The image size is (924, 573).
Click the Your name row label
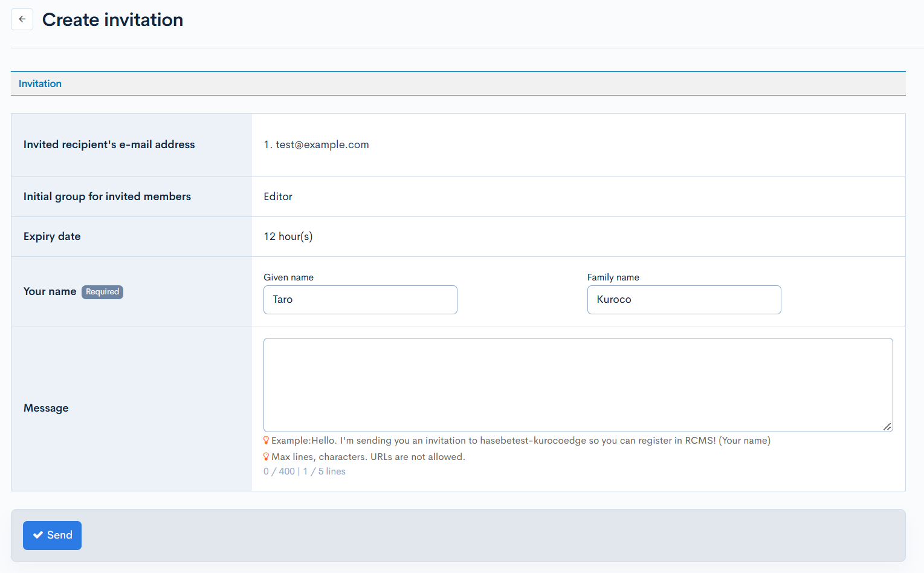50,291
